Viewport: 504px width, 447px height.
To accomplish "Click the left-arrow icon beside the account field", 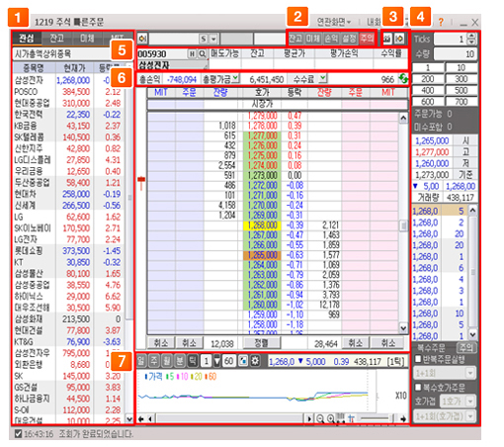I will pos(142,39).
